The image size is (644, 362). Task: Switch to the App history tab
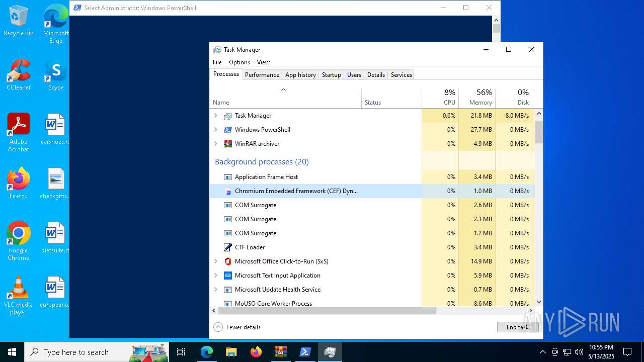click(300, 75)
